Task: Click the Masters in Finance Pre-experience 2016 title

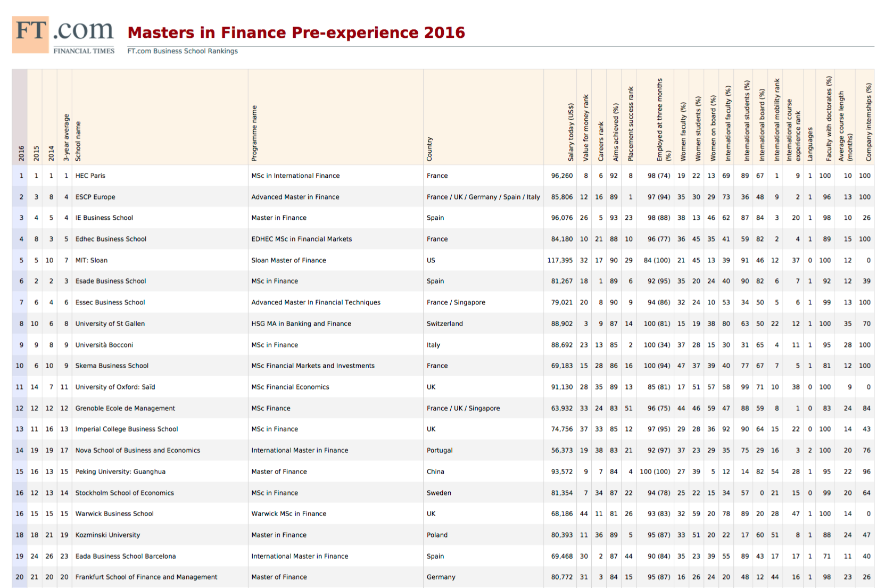Action: [x=296, y=32]
